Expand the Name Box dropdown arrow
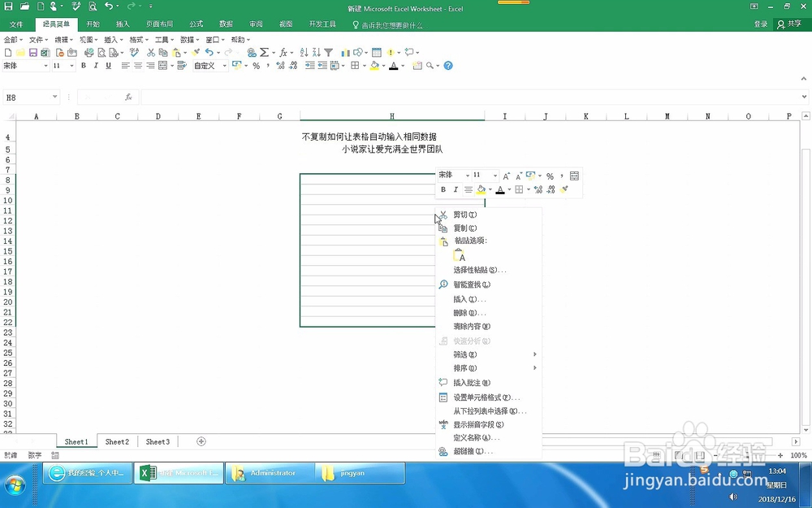812x508 pixels. click(54, 97)
